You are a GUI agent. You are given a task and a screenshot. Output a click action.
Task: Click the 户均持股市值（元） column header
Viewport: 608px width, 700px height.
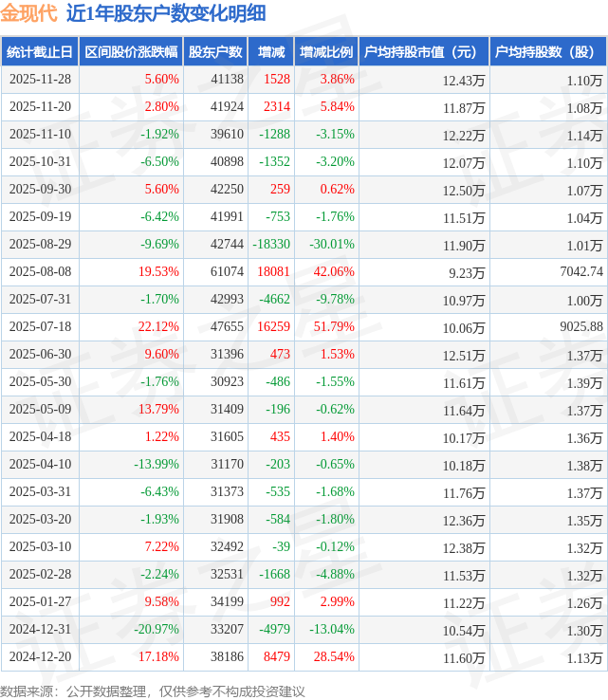click(x=424, y=52)
